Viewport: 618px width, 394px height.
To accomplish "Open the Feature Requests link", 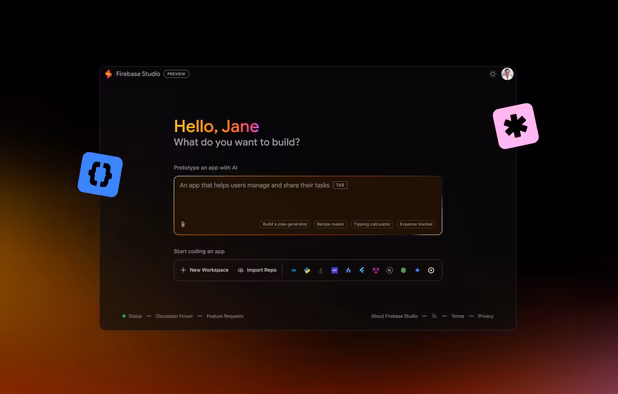I will pyautogui.click(x=225, y=316).
